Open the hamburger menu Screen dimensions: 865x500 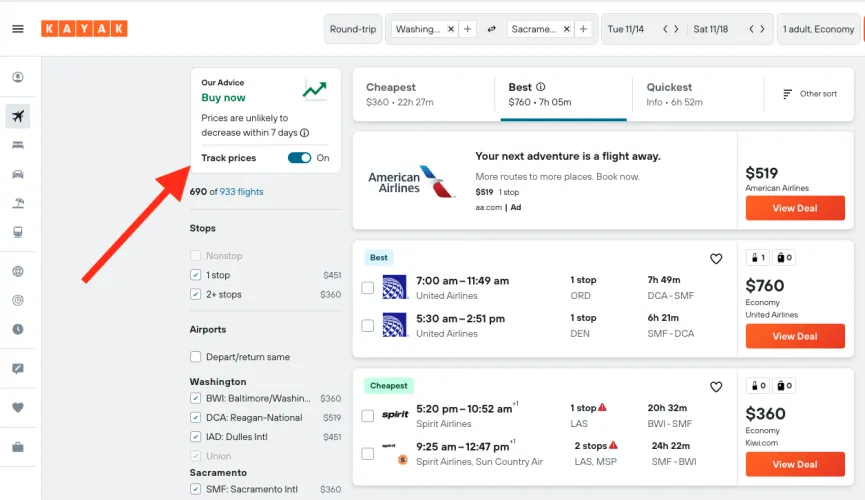tap(17, 29)
